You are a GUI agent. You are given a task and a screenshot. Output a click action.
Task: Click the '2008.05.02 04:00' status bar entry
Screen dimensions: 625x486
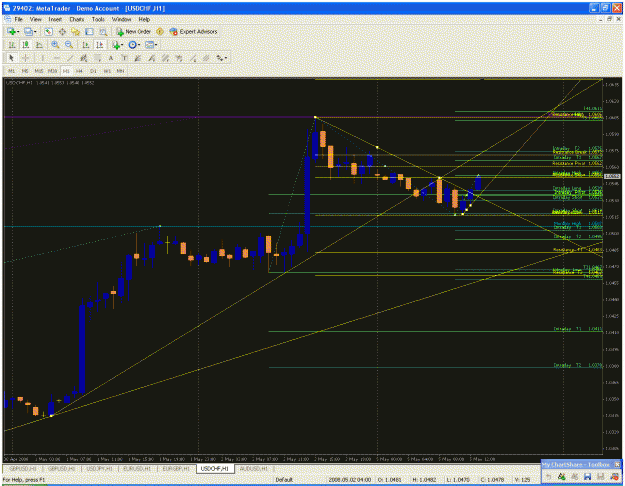(350, 480)
